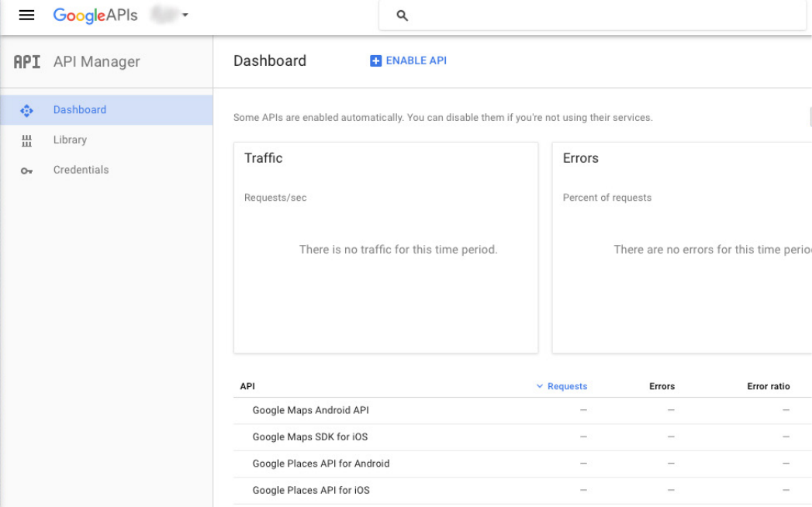Open the project selector dropdown arrow
Viewport: 812px width, 507px height.
[185, 15]
